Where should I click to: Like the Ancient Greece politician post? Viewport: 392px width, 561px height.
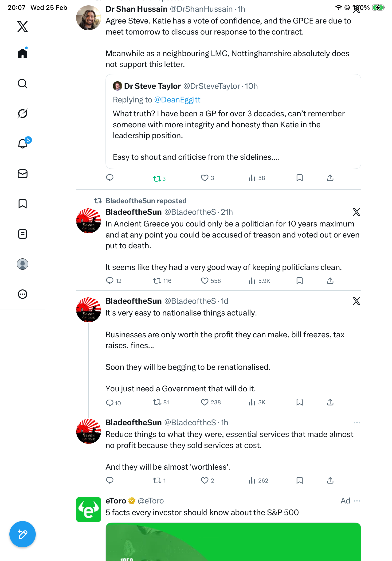pyautogui.click(x=204, y=281)
